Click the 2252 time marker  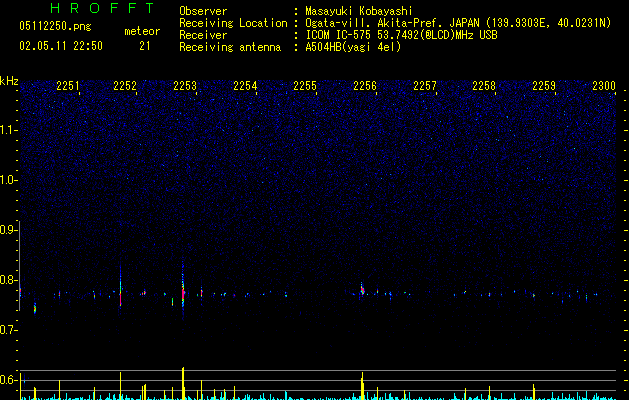(x=125, y=86)
